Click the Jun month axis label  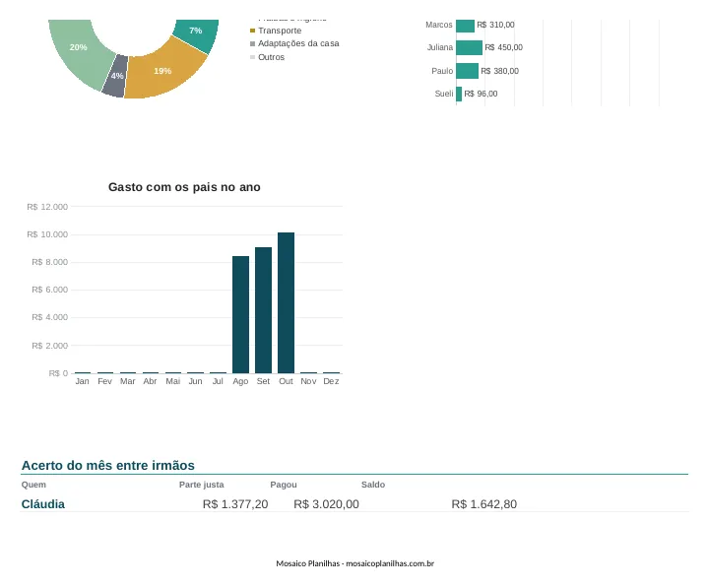point(196,381)
